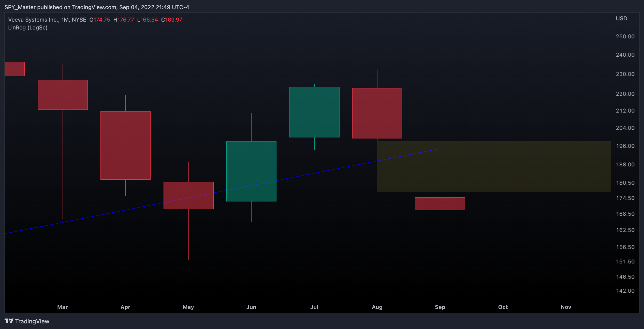The height and width of the screenshot is (329, 644).
Task: Click the 180.50 price axis label
Action: pyautogui.click(x=625, y=183)
